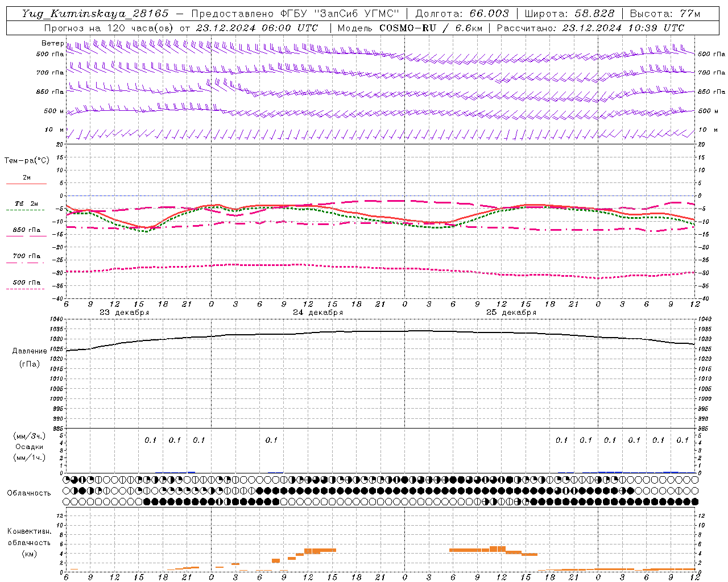The height and width of the screenshot is (582, 728).
Task: Click the 'Предоставлено ФГБУ "ЗапСиб УГМС"' provider text
Action: (x=295, y=14)
